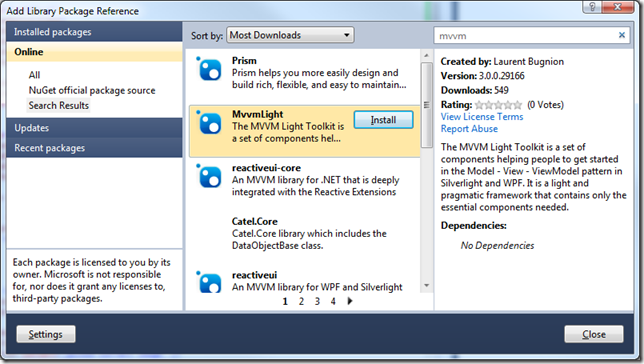The width and height of the screenshot is (644, 364).
Task: Click the Report Abuse link
Action: (469, 129)
